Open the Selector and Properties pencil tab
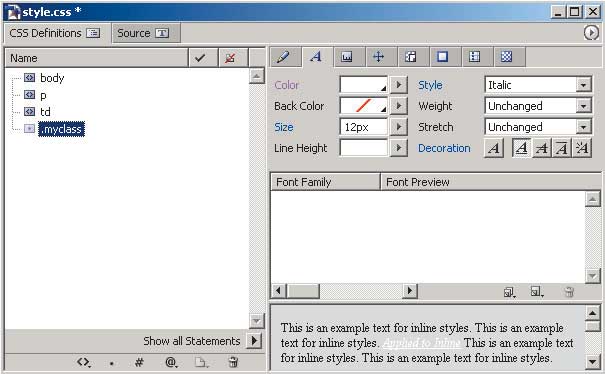Image resolution: width=605 pixels, height=374 pixels. pyautogui.click(x=286, y=57)
